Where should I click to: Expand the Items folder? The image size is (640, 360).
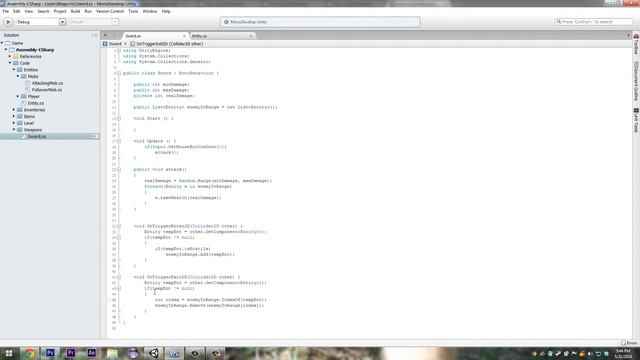click(x=14, y=116)
